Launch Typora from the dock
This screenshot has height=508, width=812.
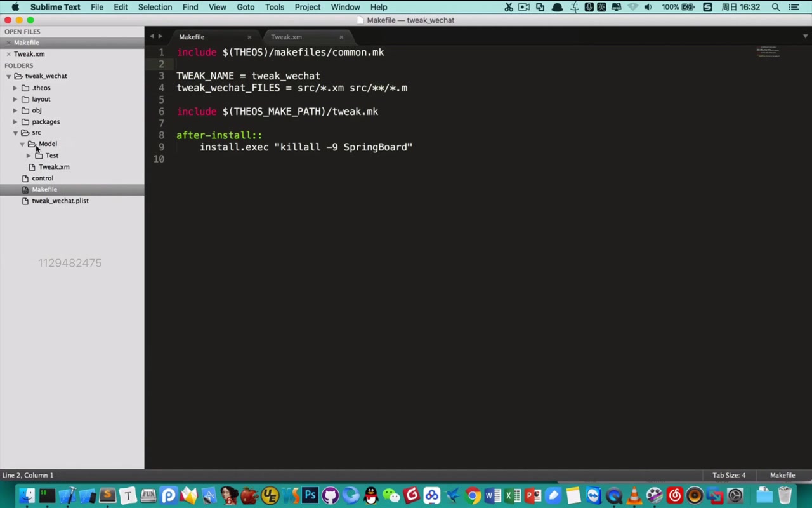coord(128,496)
